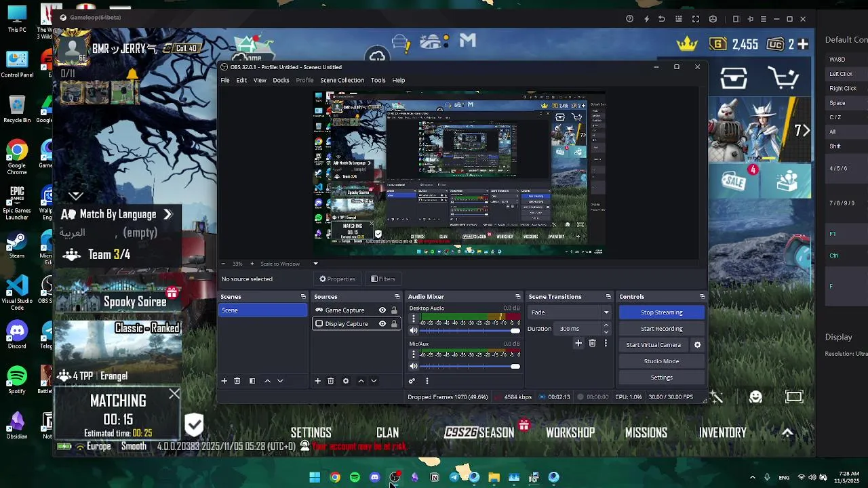868x488 pixels.
Task: Open OBS File menu
Action: [224, 81]
